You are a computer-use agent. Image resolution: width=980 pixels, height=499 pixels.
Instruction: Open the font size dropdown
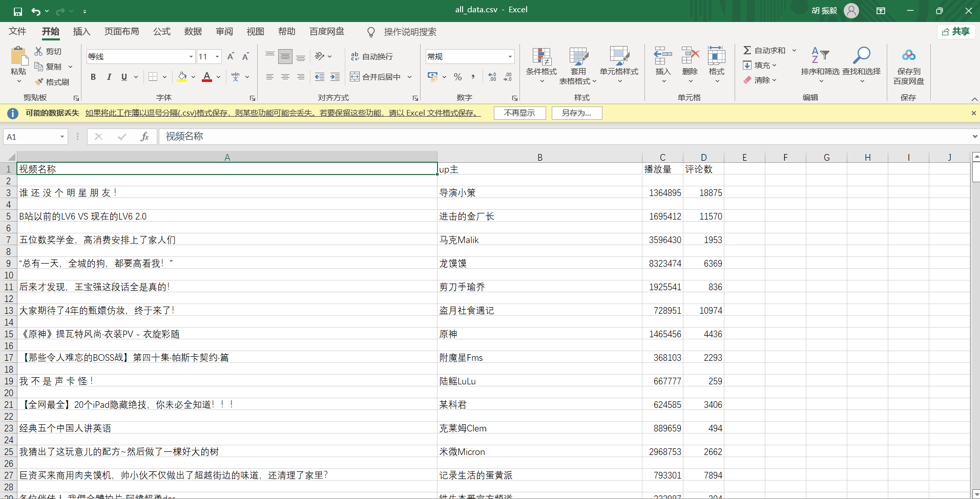pyautogui.click(x=217, y=56)
